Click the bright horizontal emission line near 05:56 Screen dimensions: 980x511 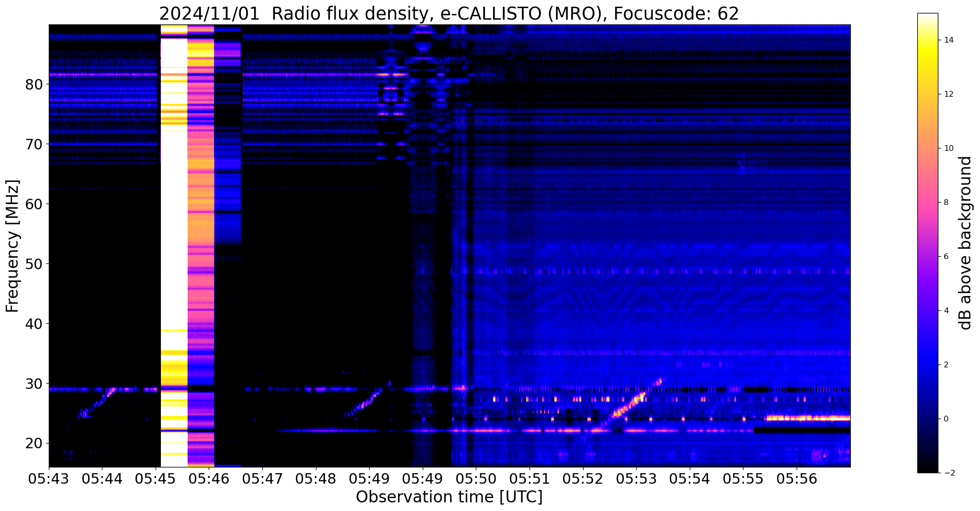(808, 418)
